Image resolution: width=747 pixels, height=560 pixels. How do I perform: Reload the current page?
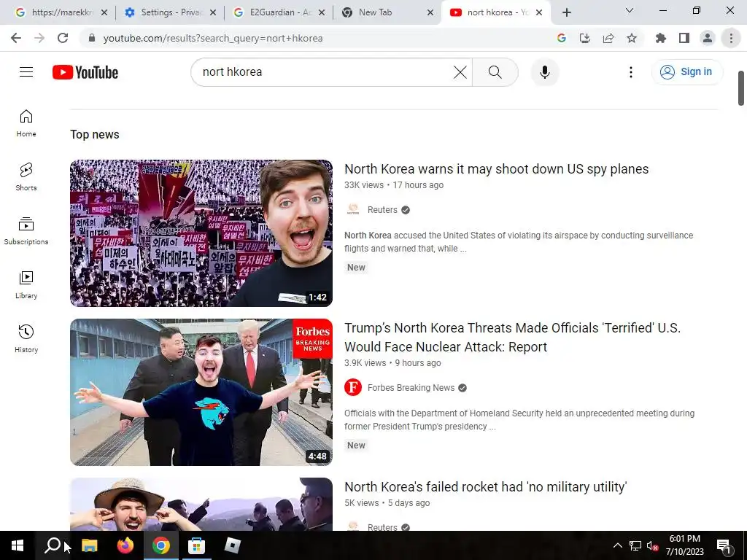click(63, 38)
